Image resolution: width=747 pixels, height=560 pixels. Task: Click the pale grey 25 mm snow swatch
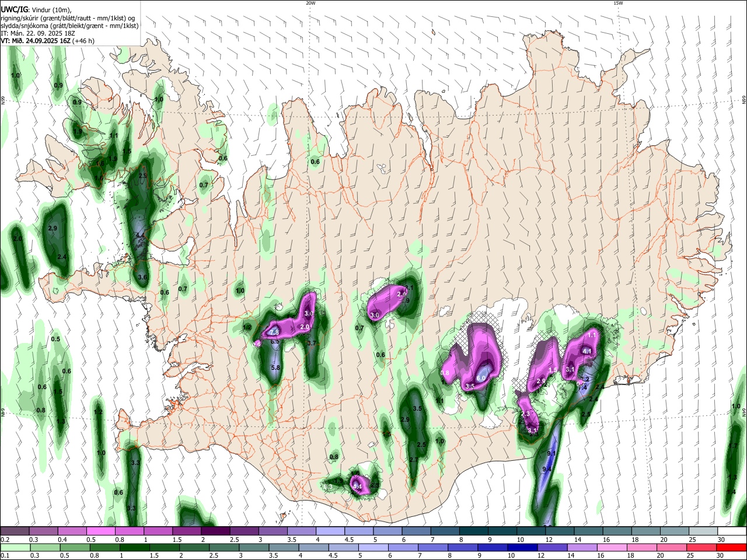coord(703,531)
